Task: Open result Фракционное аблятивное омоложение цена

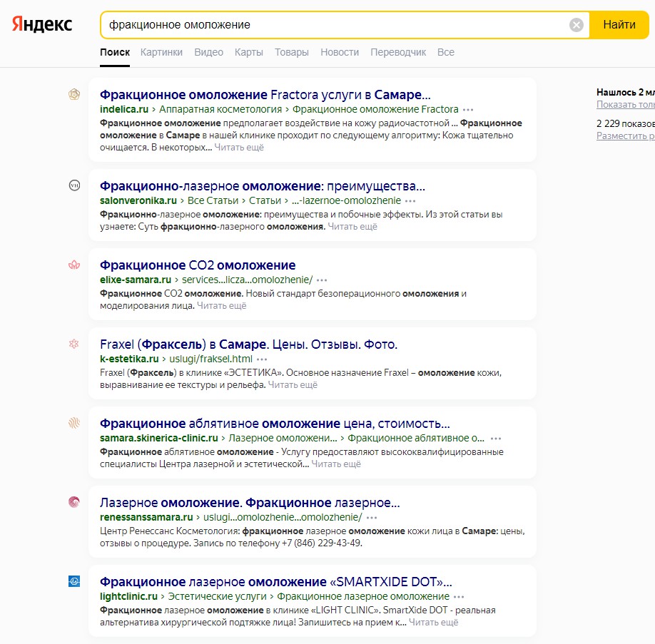Action: pos(275,424)
